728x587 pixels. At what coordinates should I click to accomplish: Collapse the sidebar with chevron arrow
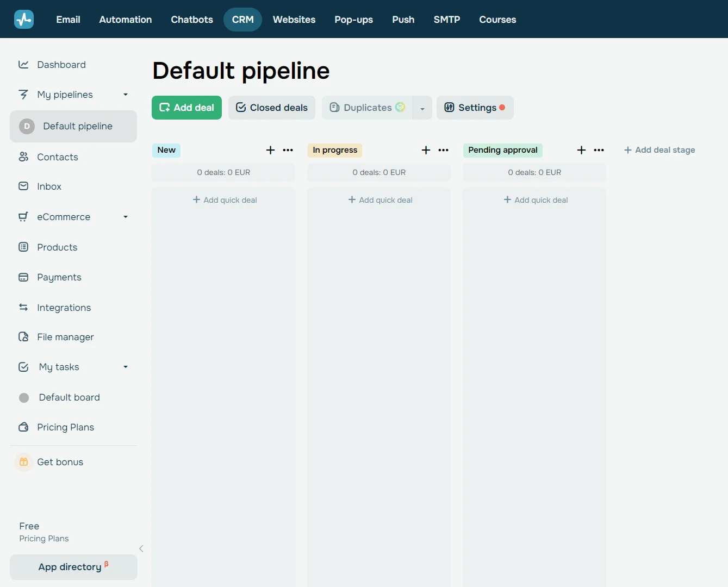(141, 548)
